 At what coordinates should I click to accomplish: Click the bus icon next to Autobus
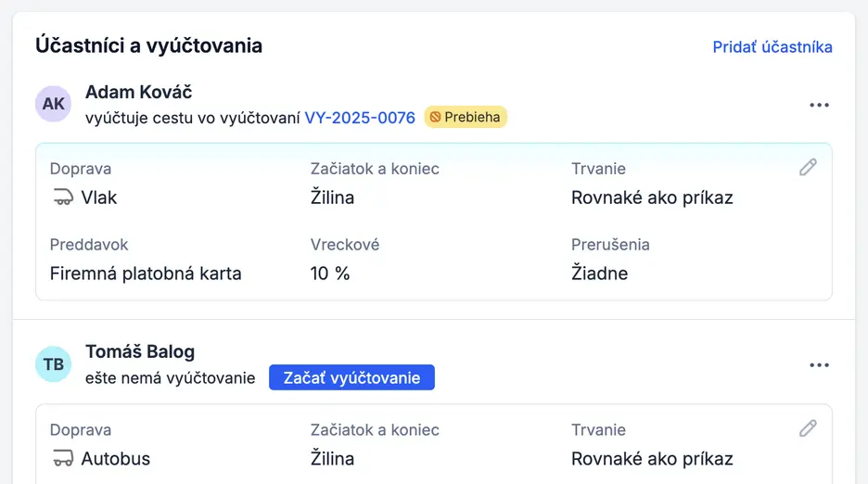(x=62, y=458)
